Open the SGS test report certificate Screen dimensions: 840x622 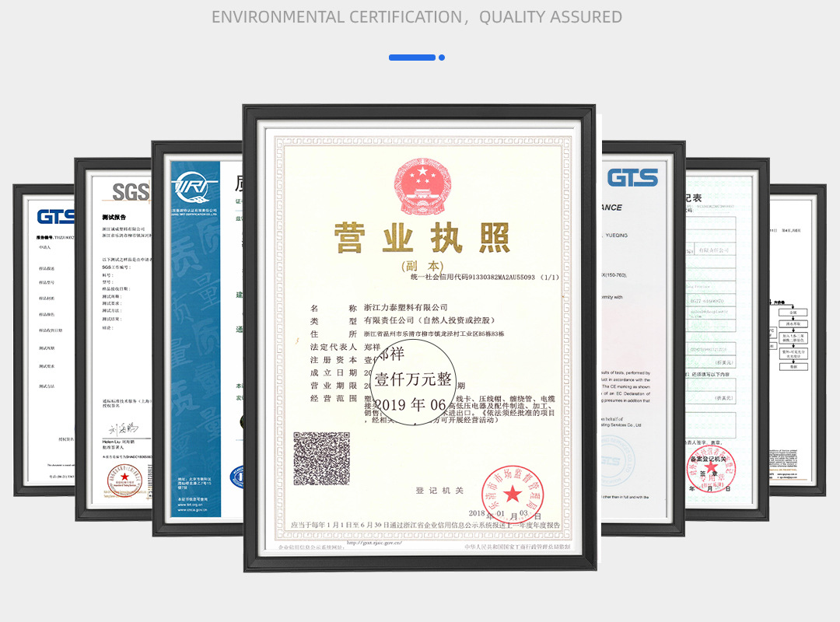(114, 339)
